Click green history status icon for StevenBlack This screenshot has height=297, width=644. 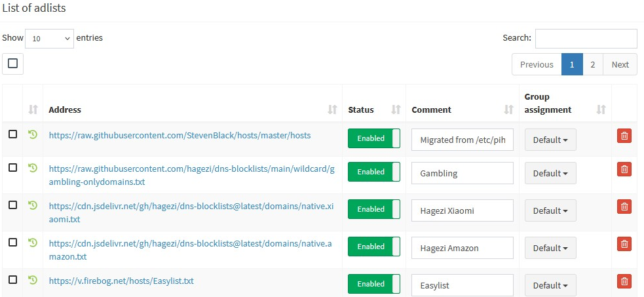pyautogui.click(x=33, y=134)
